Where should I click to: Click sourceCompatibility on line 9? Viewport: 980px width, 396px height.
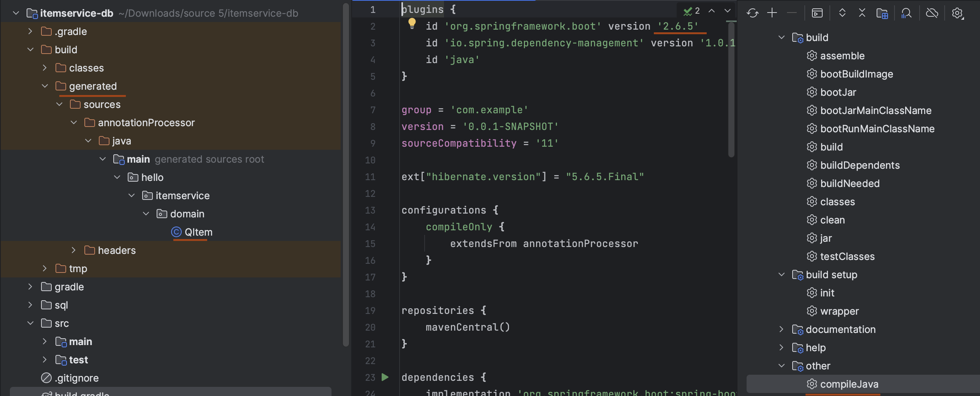pos(459,143)
